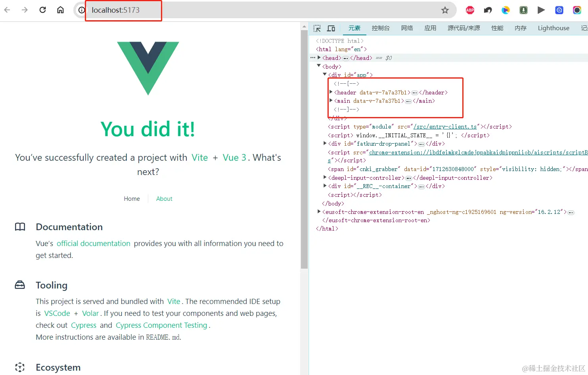Switch to the 网络 Network tab
Image resolution: width=588 pixels, height=375 pixels.
click(x=407, y=28)
